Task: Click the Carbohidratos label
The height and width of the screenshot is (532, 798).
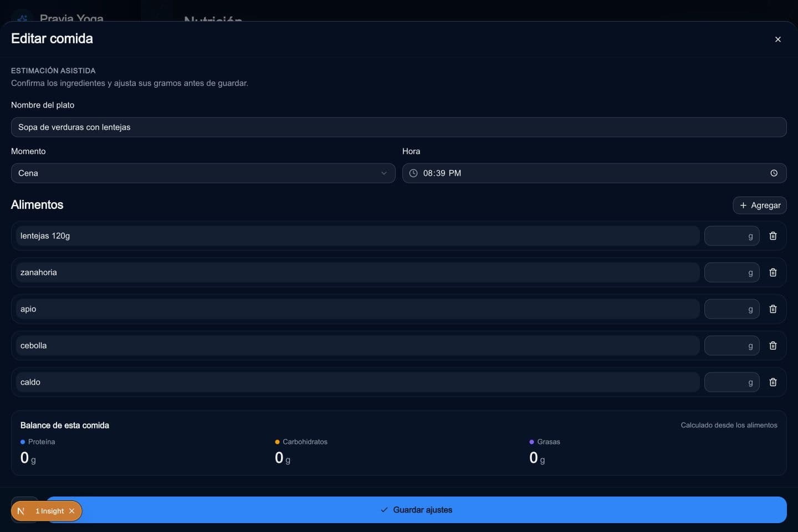Action: tap(305, 442)
